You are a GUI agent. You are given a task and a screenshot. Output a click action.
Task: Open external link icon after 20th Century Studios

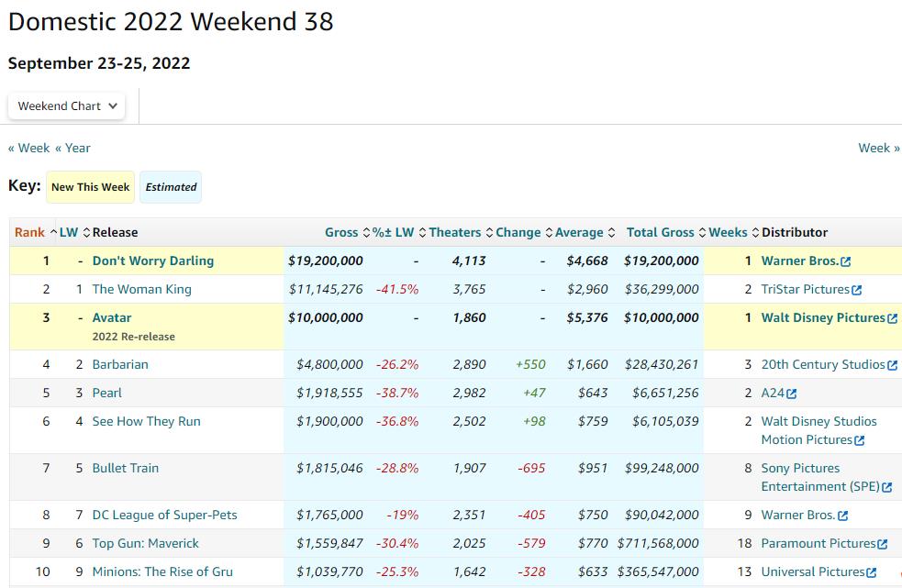tap(892, 365)
